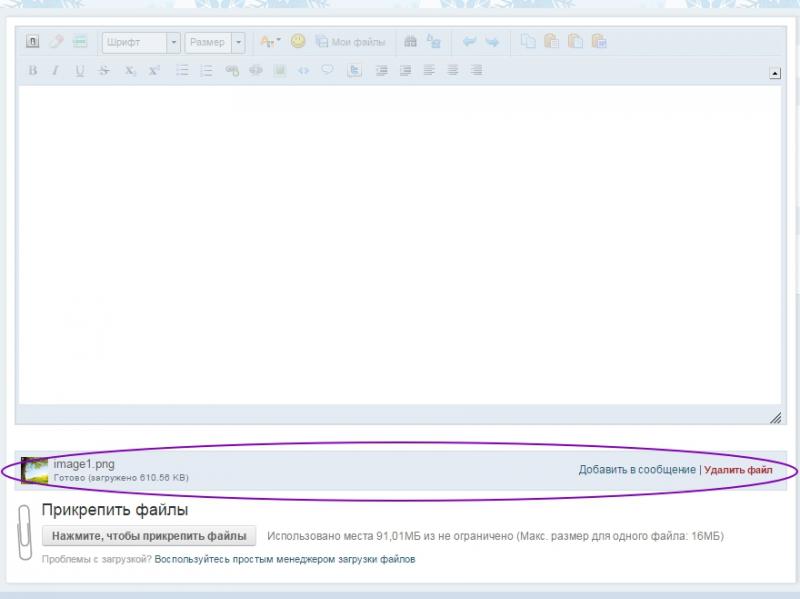Click the redo arrow icon

point(492,42)
